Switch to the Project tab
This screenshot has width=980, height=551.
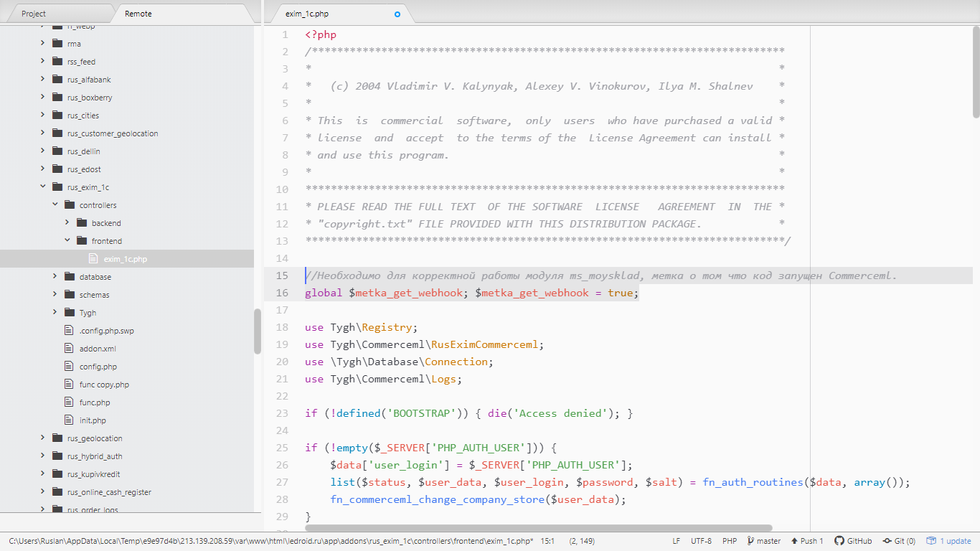(x=34, y=14)
